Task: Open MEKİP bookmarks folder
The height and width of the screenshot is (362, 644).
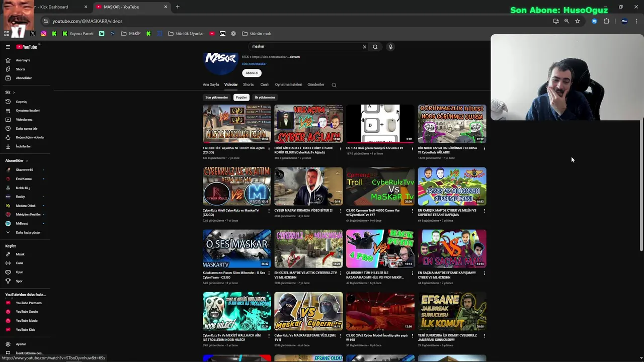Action: coord(131,34)
